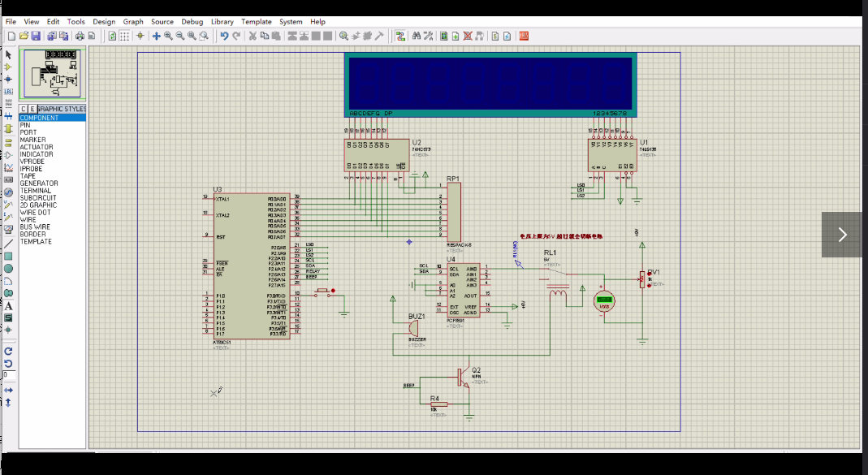Select the 2D box drawing tool

click(x=8, y=257)
